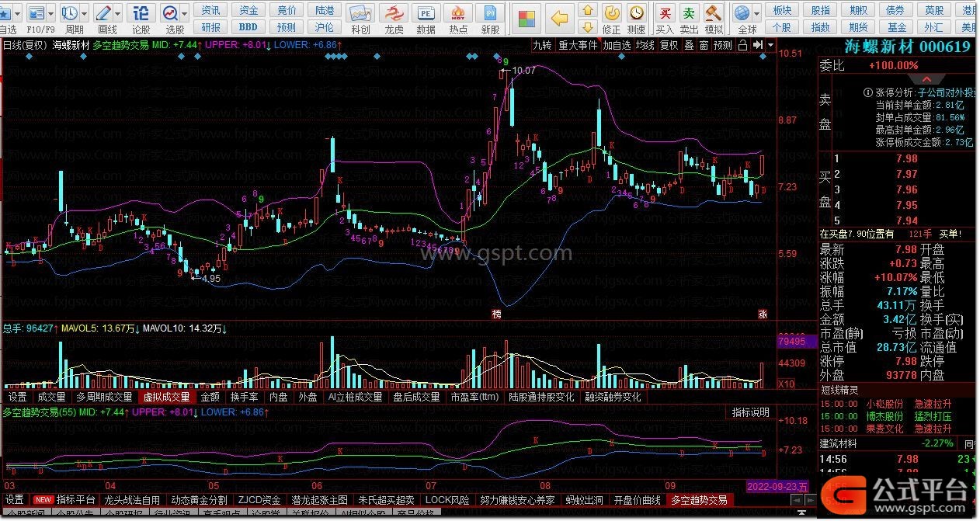Expand the F10/F9 dropdown arrow
Screen dimensions: 980x521
(x=51, y=13)
